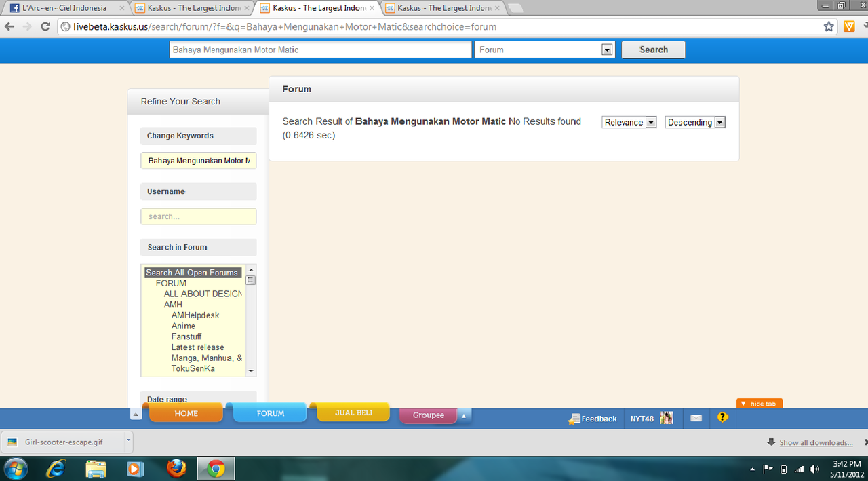Close the L'Arc~en~Ciel Indonesia tab
The image size is (868, 481).
[122, 8]
